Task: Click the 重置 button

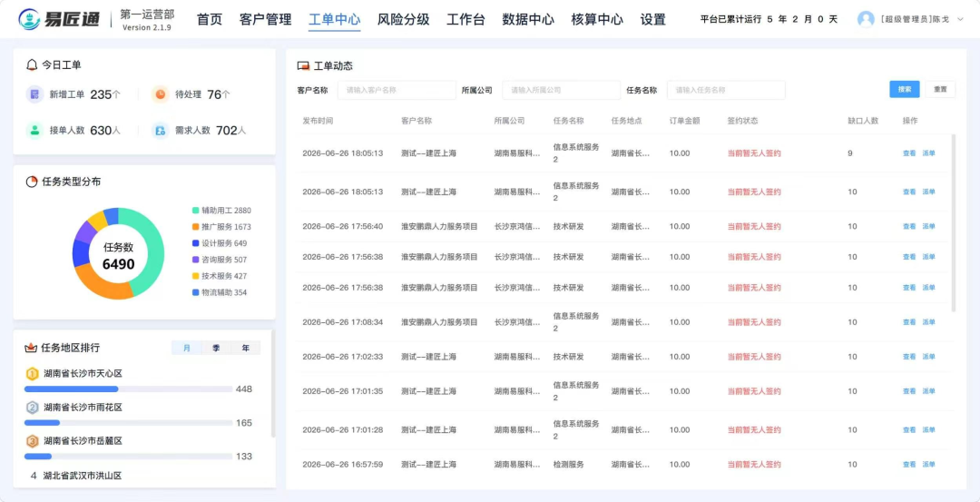Action: coord(940,89)
